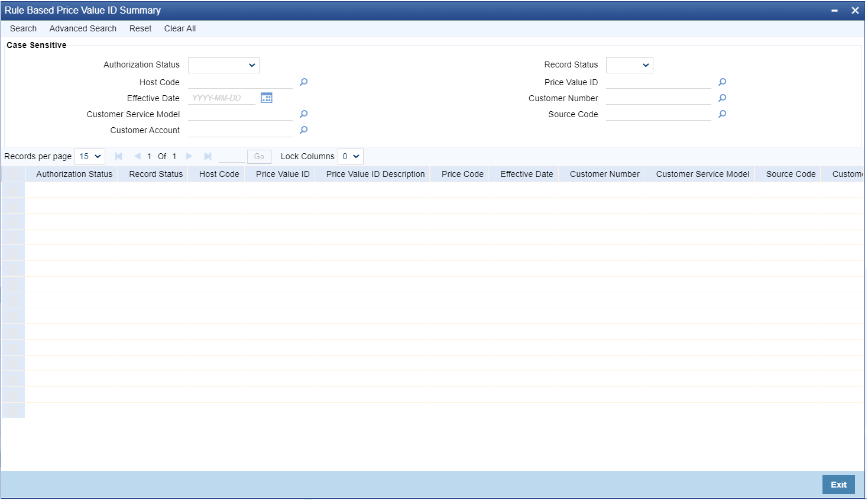Sort by Price Code column header
Image resolution: width=868 pixels, height=500 pixels.
[x=462, y=174]
